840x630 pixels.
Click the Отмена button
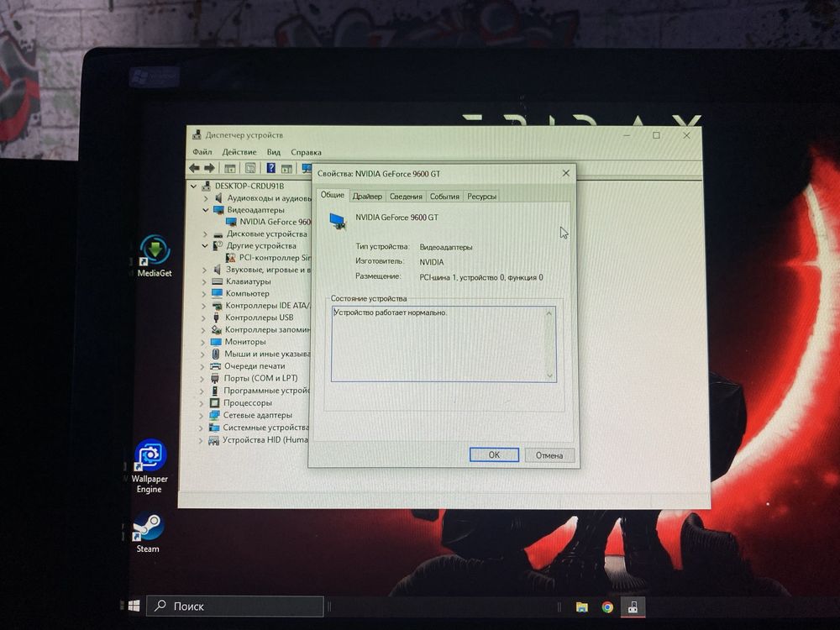(x=549, y=455)
